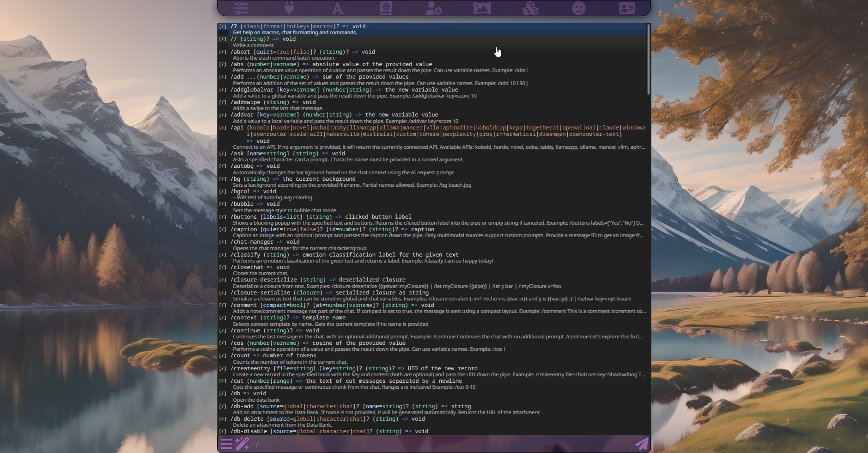Click the magic wand extensions icon
Screen dimensions: 868x453
(243, 444)
